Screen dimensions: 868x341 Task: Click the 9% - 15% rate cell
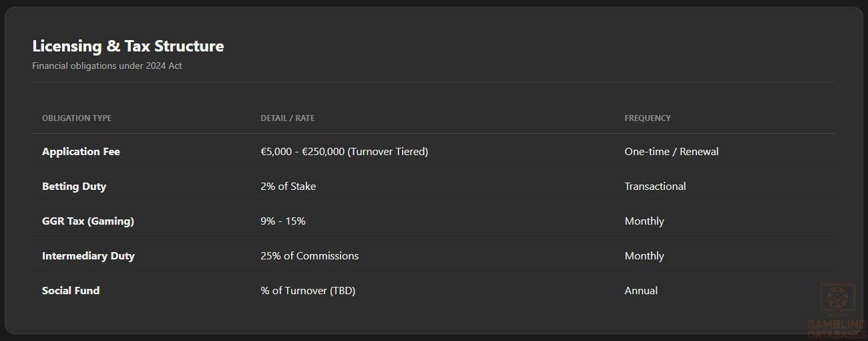click(x=283, y=221)
